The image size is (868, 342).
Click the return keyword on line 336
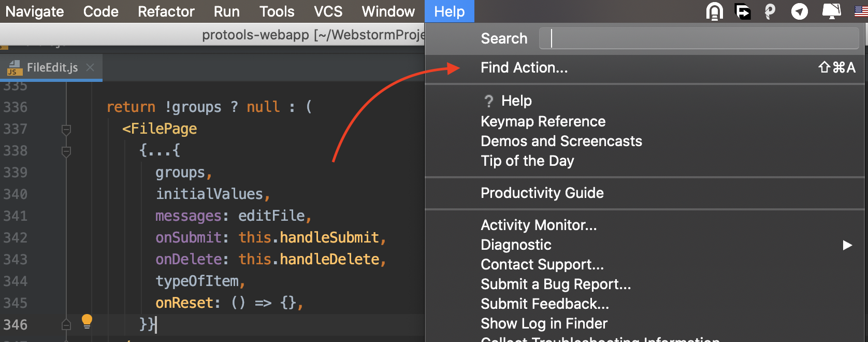click(x=131, y=107)
